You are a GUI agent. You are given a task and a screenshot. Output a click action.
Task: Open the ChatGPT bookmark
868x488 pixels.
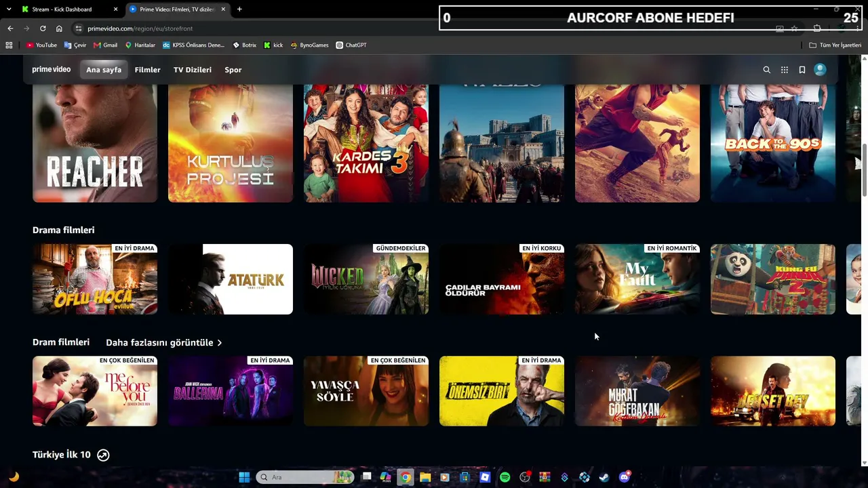point(351,45)
